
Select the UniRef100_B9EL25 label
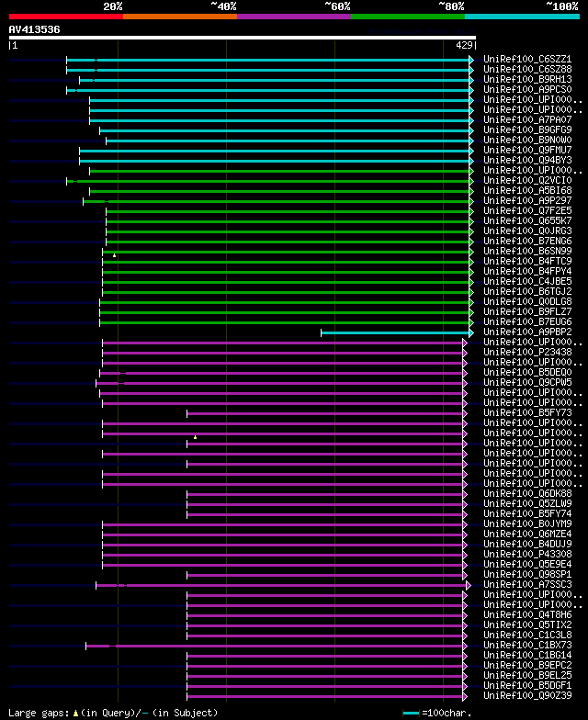click(527, 676)
